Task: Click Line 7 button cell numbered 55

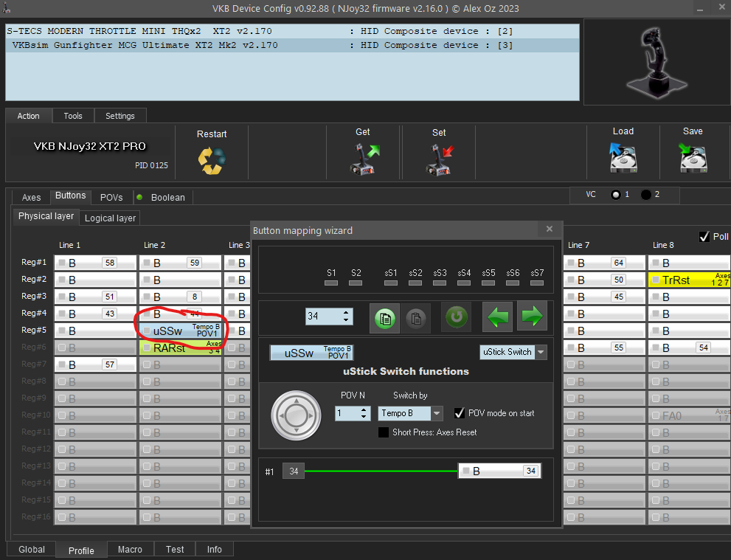Action: point(605,348)
